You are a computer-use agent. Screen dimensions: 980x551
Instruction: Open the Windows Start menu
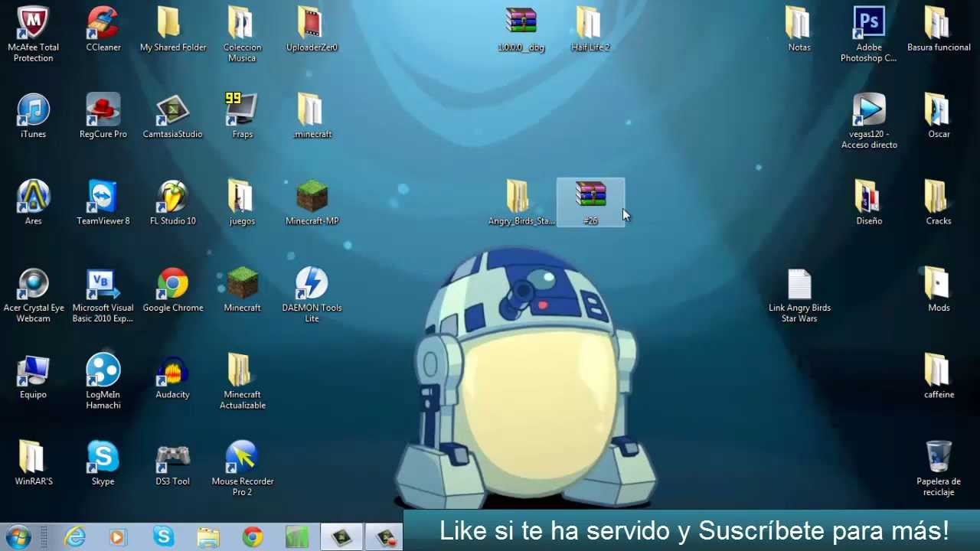[17, 537]
